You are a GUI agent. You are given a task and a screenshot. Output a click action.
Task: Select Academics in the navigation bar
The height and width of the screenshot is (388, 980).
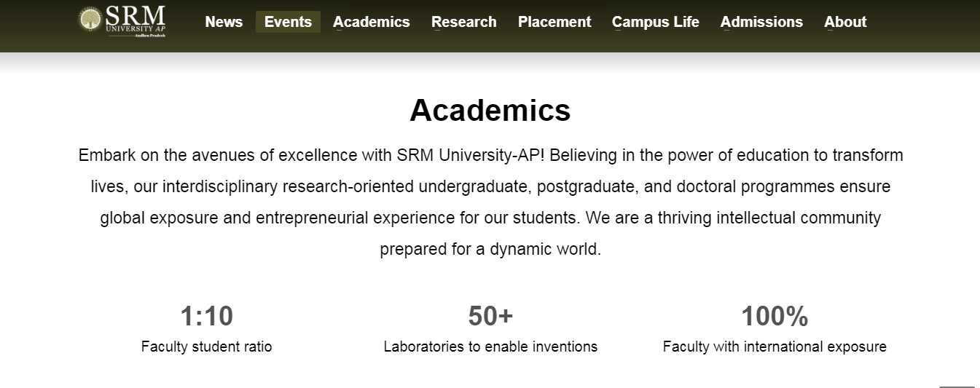point(371,22)
